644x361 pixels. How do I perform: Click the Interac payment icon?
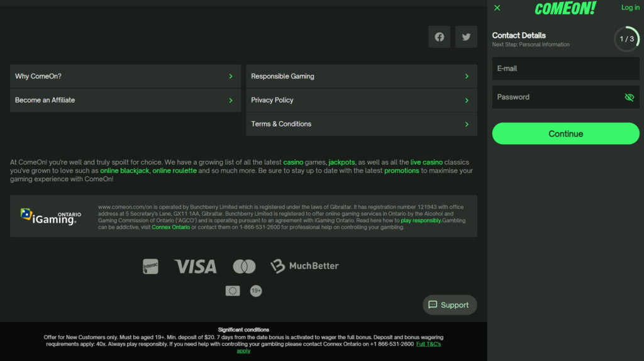pos(150,266)
